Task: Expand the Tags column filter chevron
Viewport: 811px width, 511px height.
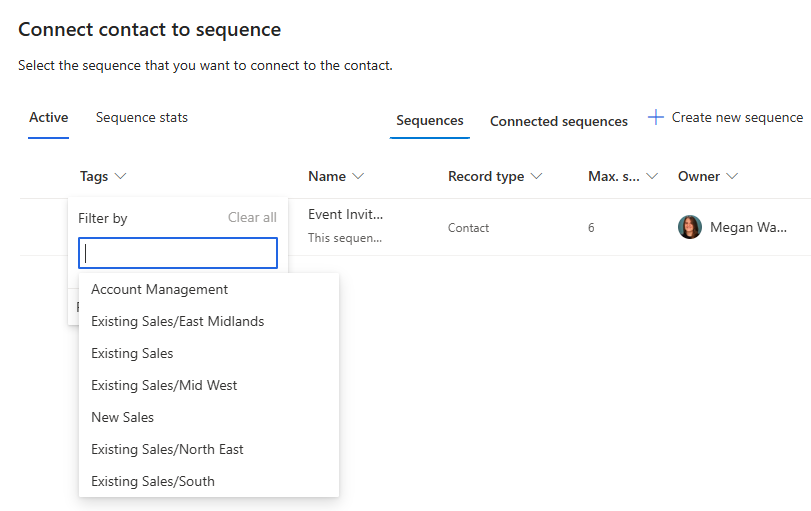Action: click(121, 177)
